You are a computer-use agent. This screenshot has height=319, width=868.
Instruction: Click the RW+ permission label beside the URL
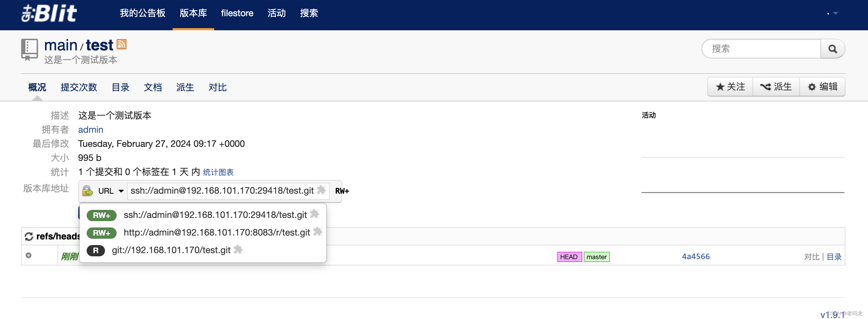[x=342, y=191]
